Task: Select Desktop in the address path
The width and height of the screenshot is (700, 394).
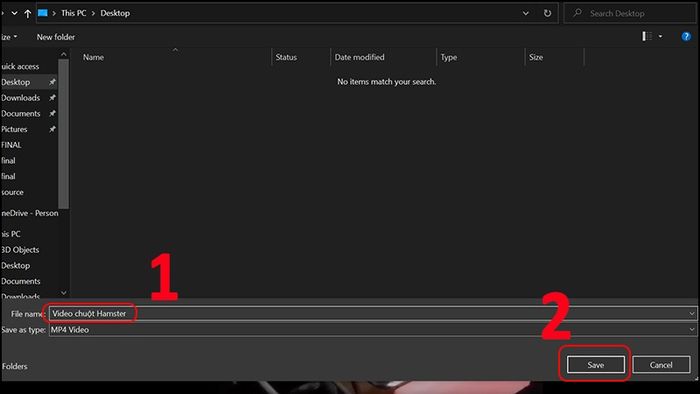Action: point(115,13)
